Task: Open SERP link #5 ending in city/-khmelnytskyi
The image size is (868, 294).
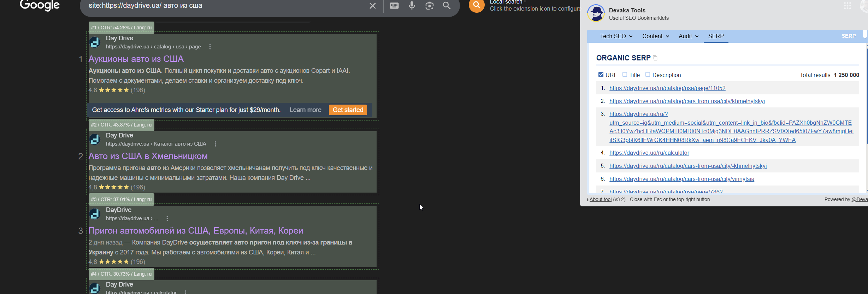Action: (688, 166)
